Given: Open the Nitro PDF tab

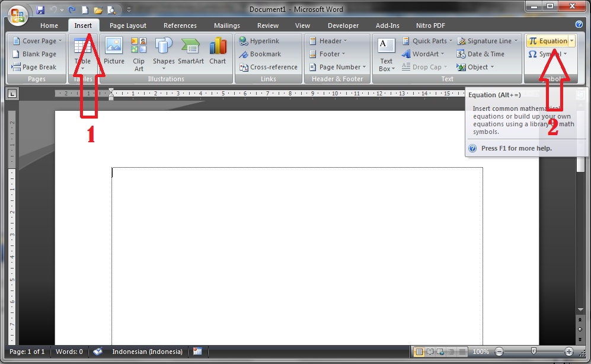Looking at the screenshot, I should [430, 25].
